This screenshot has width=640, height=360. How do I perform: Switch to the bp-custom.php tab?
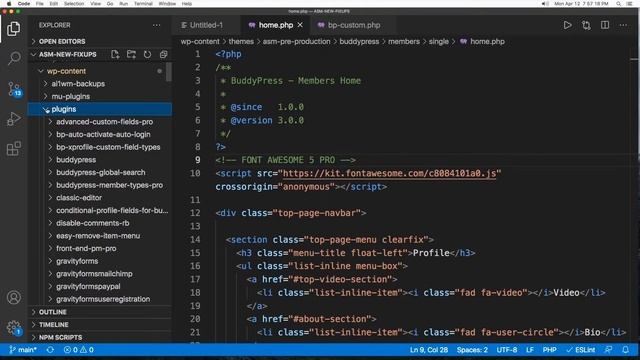pos(353,25)
